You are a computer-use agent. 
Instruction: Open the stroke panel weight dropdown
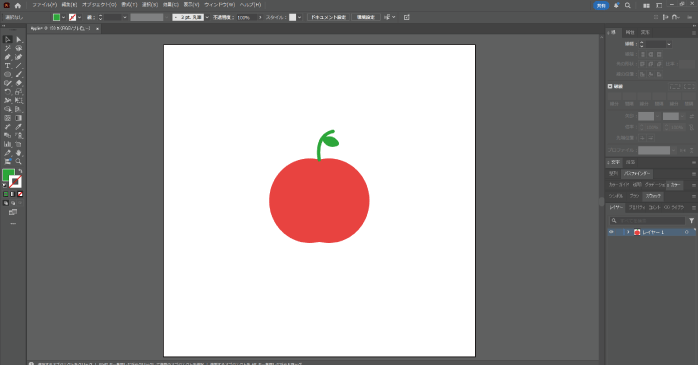point(669,44)
